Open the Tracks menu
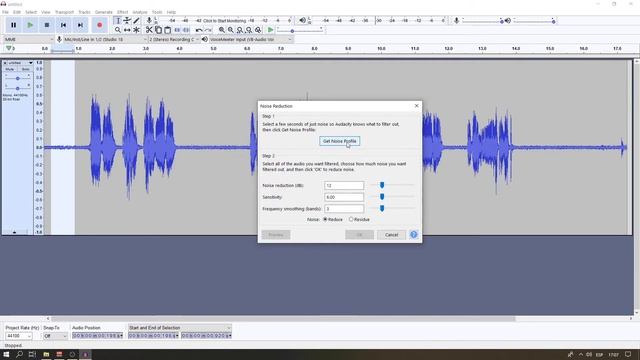Screen dimensions: 640x360 click(84, 12)
